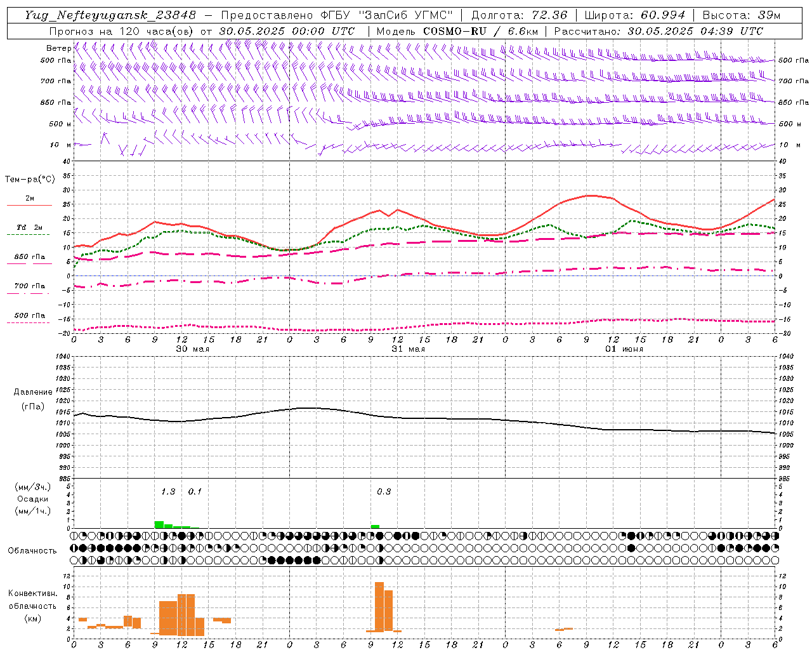Click the Давление pressure panel label
The height and width of the screenshot is (650, 812).
[x=33, y=392]
